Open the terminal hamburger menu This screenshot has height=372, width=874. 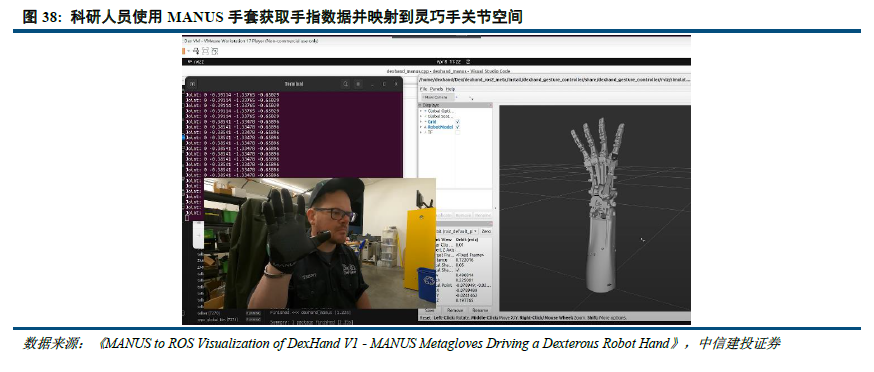(x=358, y=84)
